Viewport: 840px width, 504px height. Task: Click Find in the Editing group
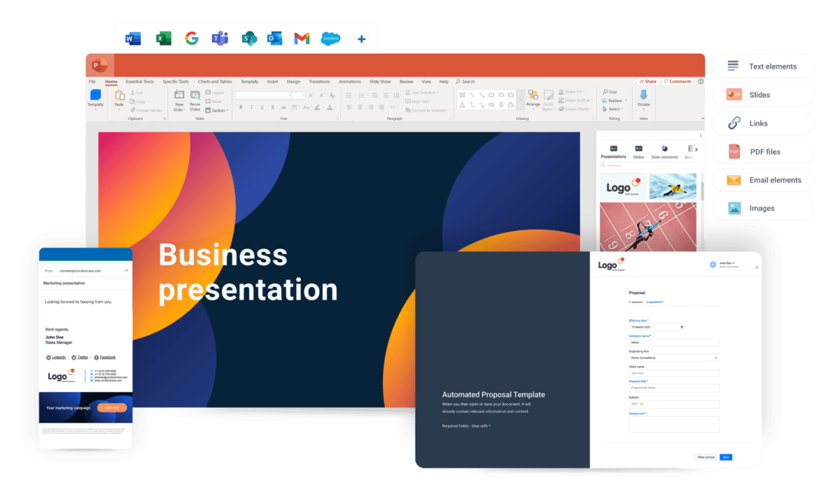tap(608, 92)
